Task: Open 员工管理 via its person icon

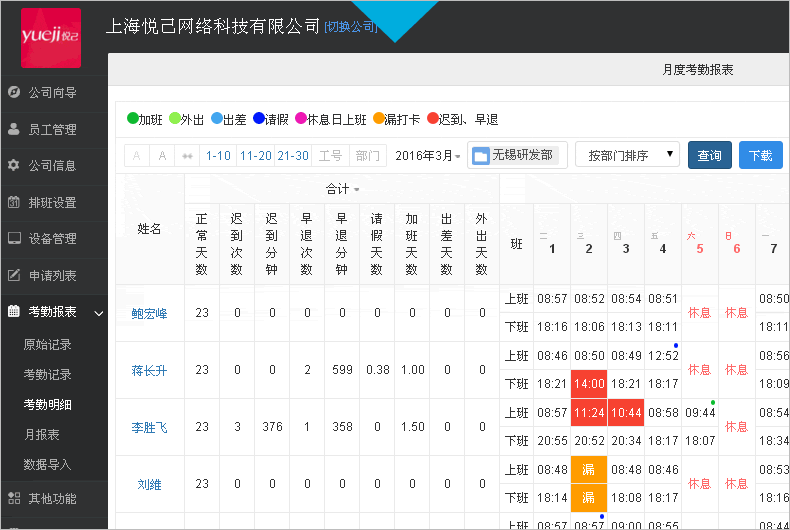Action: tap(14, 129)
